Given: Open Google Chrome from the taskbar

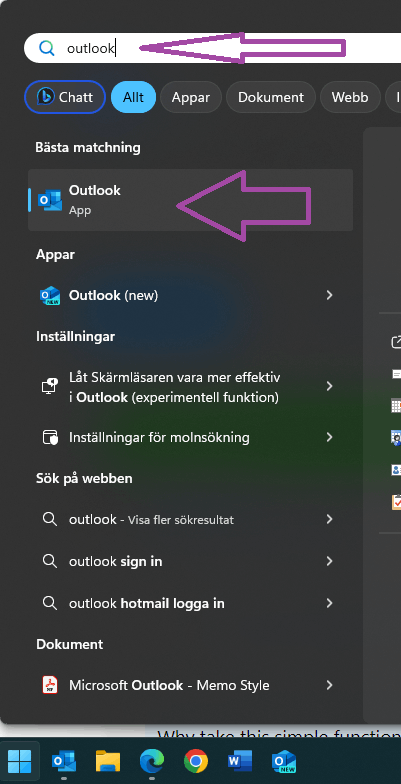Looking at the screenshot, I should (x=196, y=760).
